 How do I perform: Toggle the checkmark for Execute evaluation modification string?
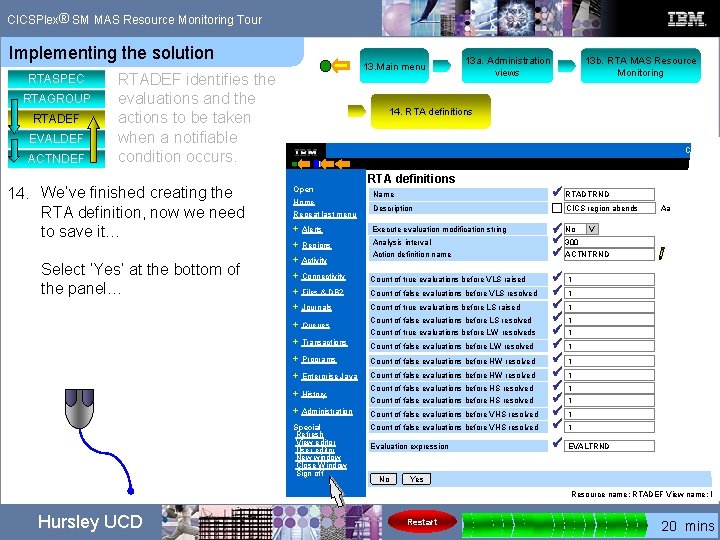point(557,228)
